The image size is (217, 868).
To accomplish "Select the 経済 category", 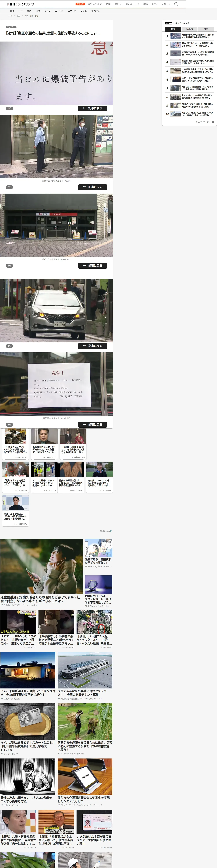I will 29,11.
